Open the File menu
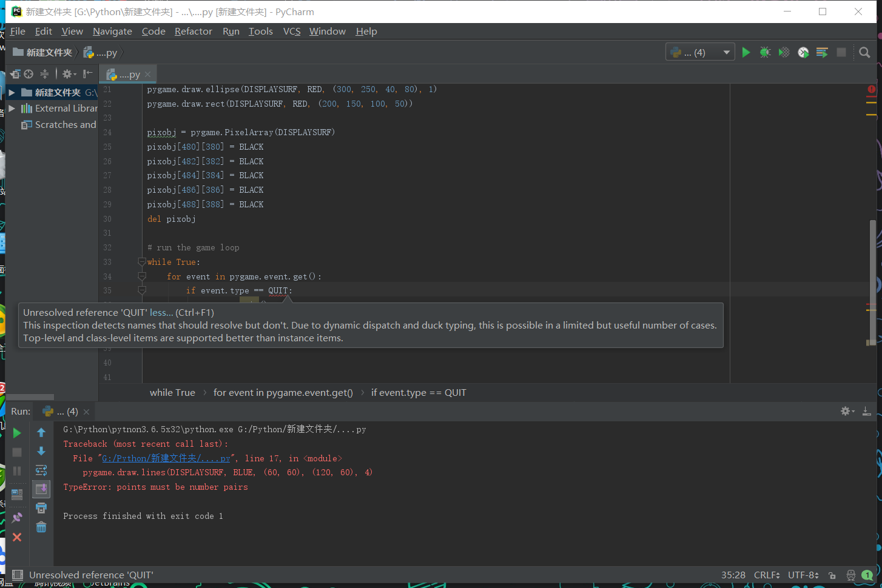The image size is (882, 588). 18,31
